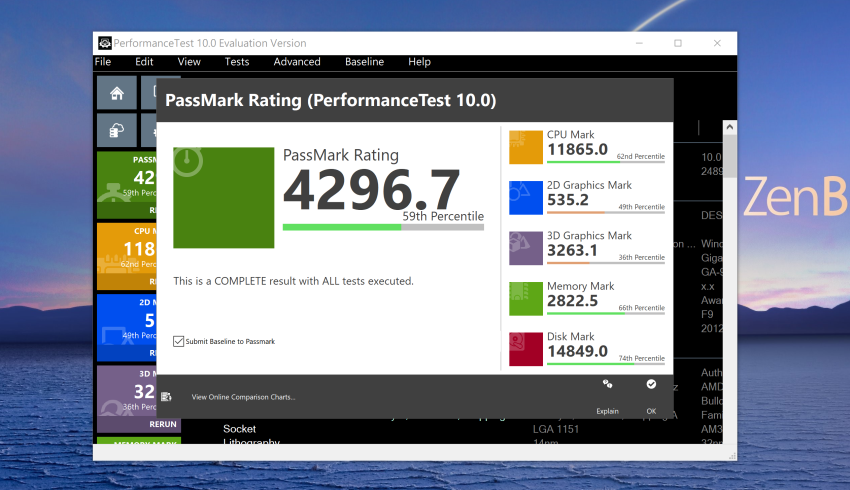Click the Home icon in the sidebar
Viewport: 850px width, 490px height.
117,93
